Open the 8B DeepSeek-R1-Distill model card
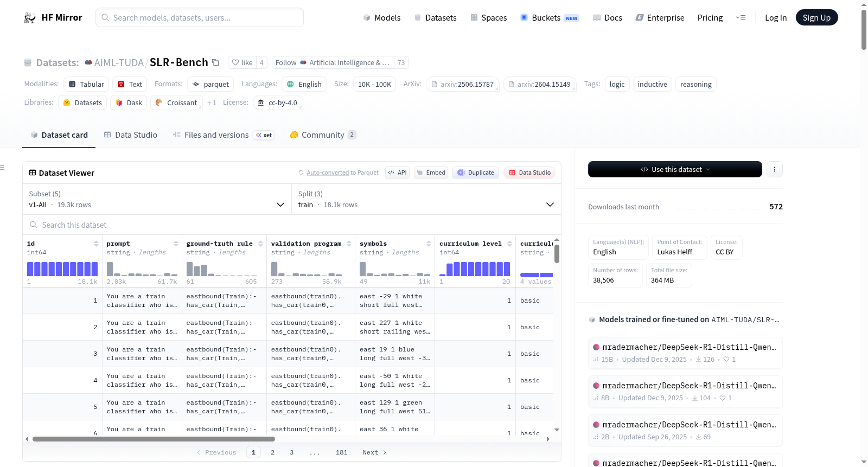 (x=685, y=391)
